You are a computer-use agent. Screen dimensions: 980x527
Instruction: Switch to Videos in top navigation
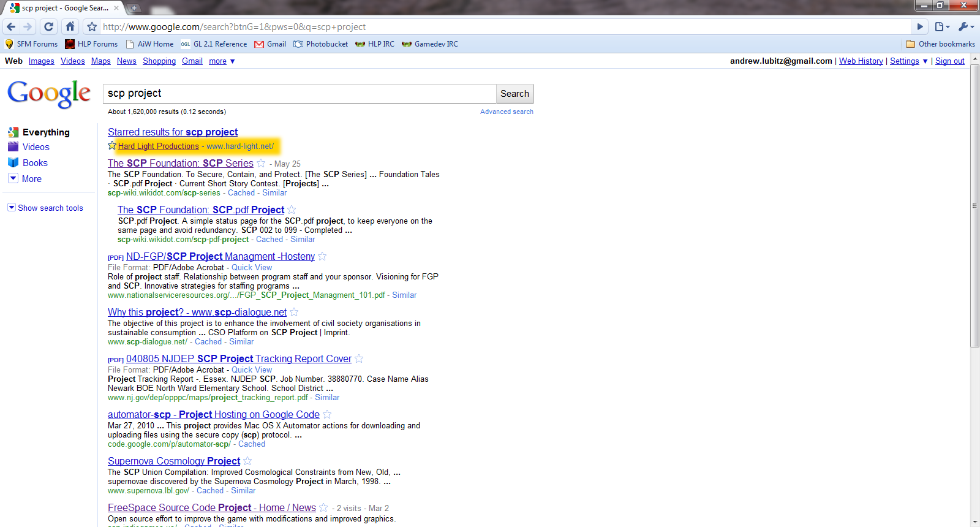point(73,61)
